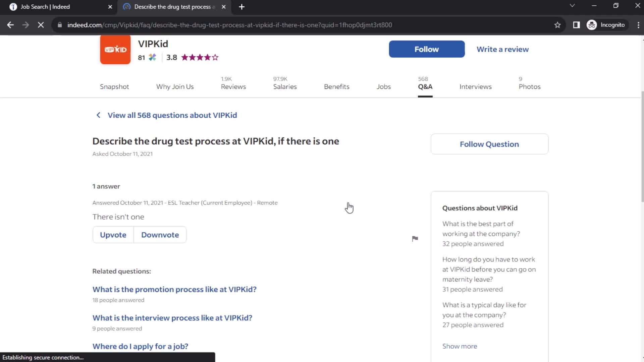Viewport: 644px width, 362px height.
Task: Open the tab search dropdown arrow
Action: [572, 6]
